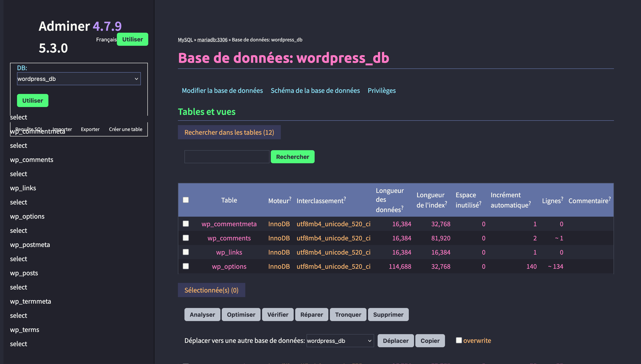
Task: Click the Rechercher button
Action: point(293,157)
